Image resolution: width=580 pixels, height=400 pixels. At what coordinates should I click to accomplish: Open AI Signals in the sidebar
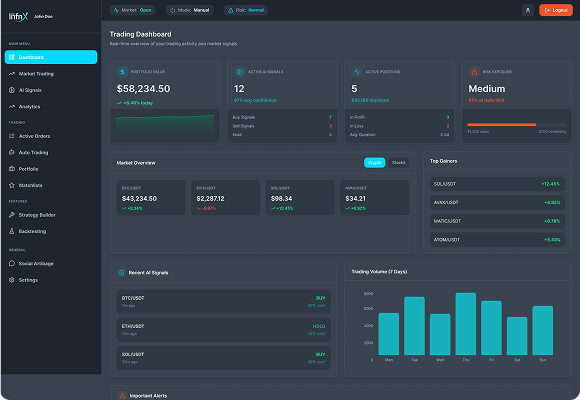click(51, 90)
